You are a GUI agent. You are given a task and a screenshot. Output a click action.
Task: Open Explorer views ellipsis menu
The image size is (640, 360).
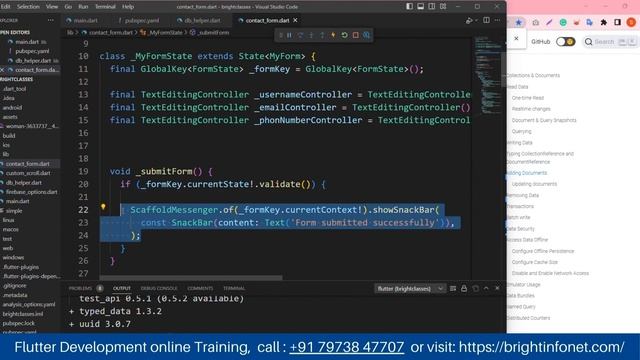51,20
